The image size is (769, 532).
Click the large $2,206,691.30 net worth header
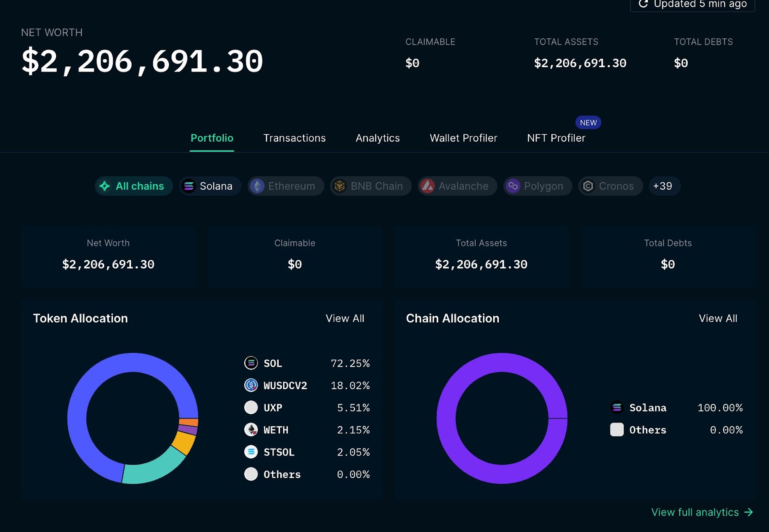pos(142,61)
